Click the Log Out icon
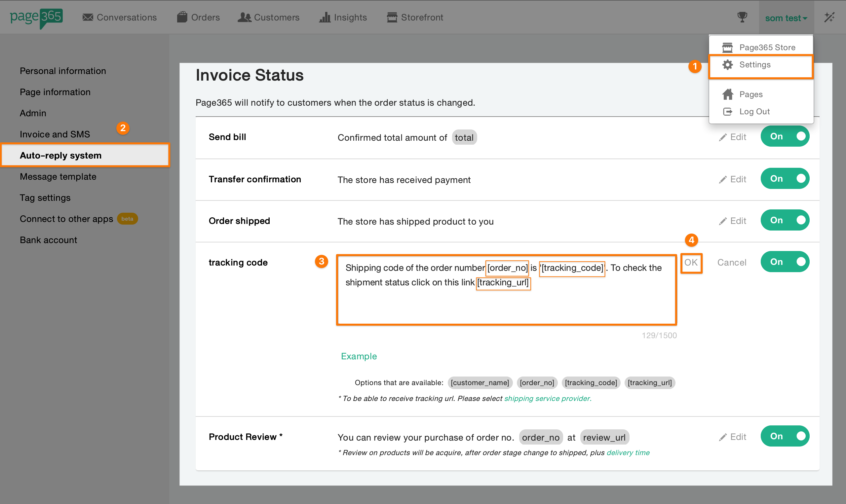Image resolution: width=846 pixels, height=504 pixels. coord(727,111)
